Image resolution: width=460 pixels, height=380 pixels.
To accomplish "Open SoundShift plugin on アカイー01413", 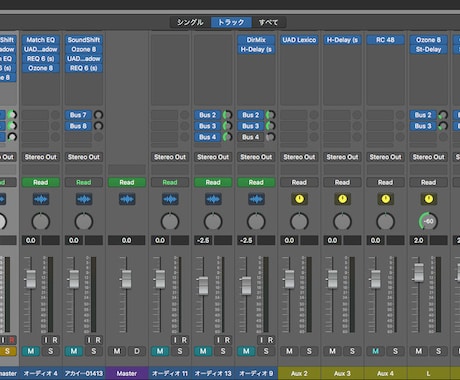I will (x=84, y=40).
